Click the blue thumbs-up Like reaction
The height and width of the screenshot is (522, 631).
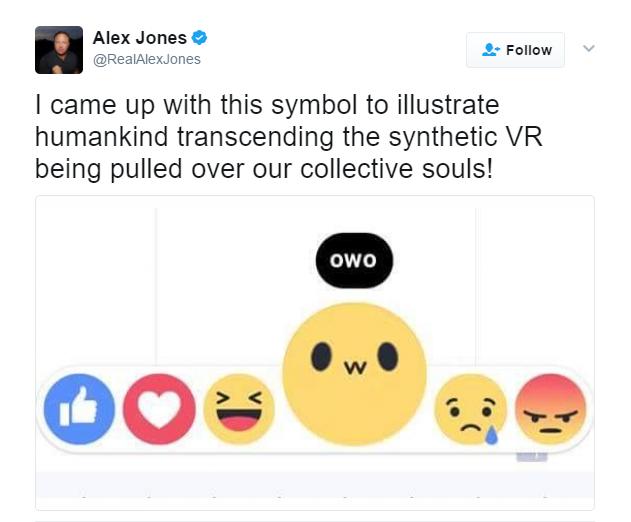79,409
